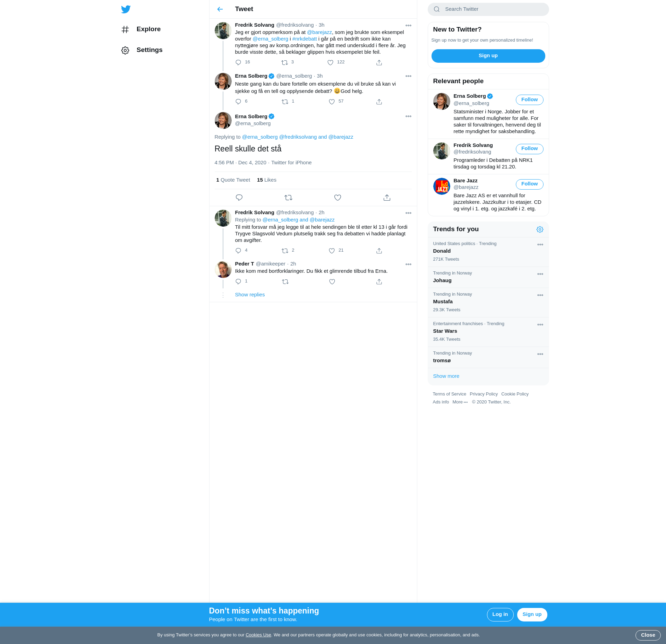The height and width of the screenshot is (644, 666).
Task: Like the main 'Reell skulle det stå' tweet
Action: 338,198
